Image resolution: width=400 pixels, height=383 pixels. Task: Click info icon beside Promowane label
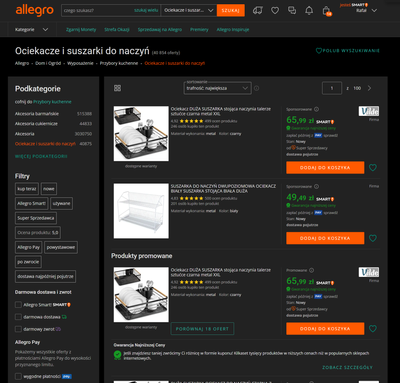pyautogui.click(x=311, y=270)
